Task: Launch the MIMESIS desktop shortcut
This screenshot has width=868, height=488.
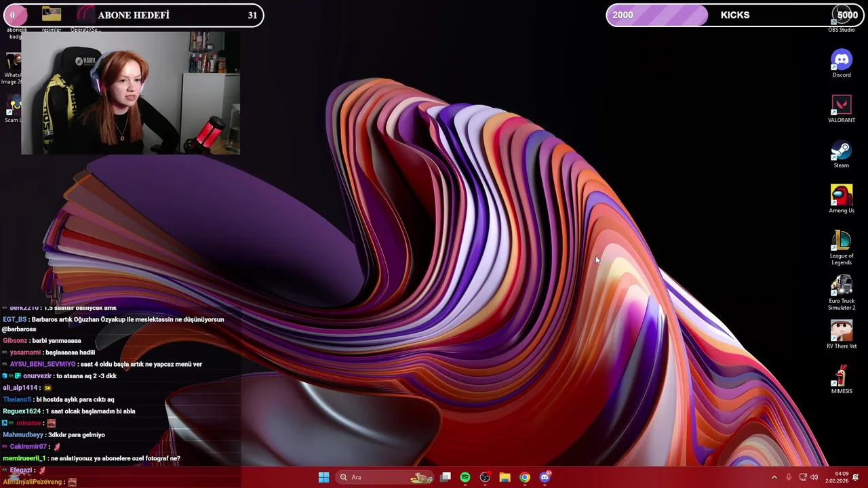Action: (842, 380)
